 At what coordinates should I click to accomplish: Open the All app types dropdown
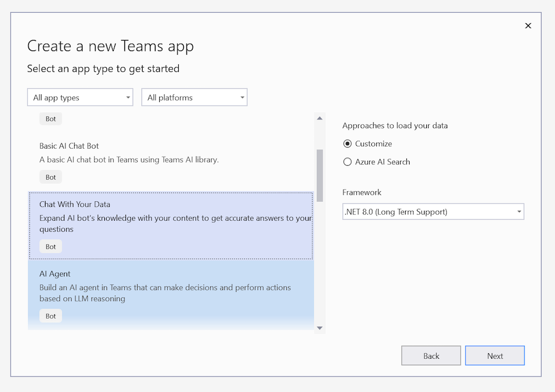[80, 97]
